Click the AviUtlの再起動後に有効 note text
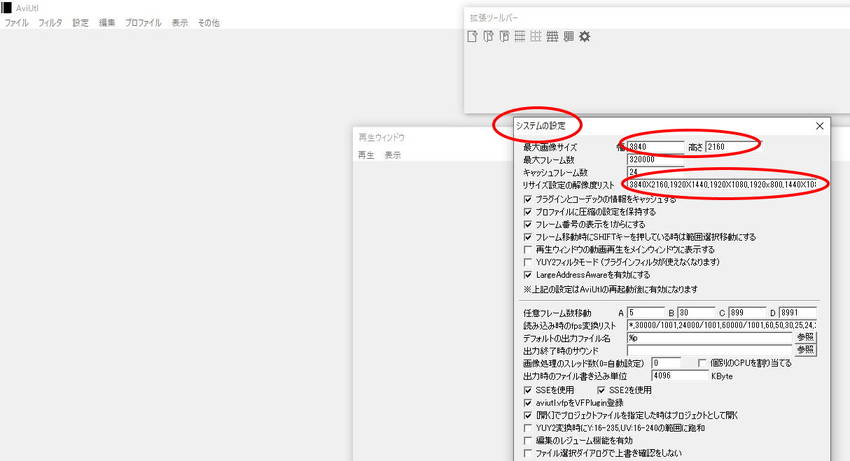Viewport: 850px width, 461px height. pos(611,290)
